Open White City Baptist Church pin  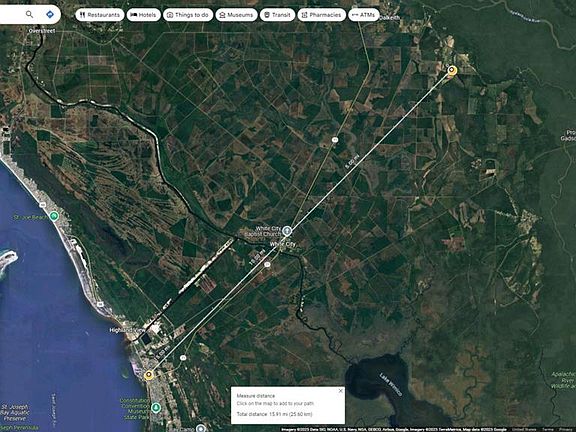pos(287,231)
